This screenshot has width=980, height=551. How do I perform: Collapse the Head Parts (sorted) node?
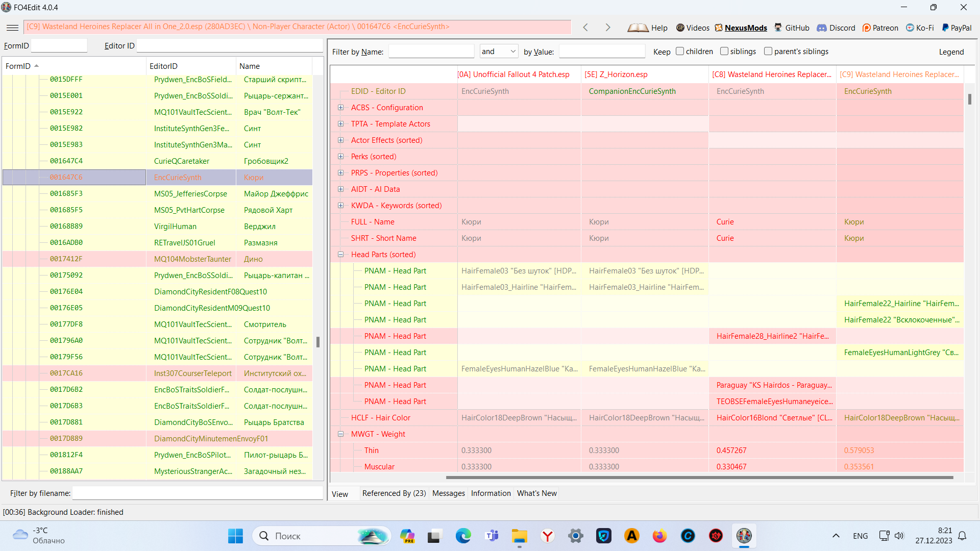pyautogui.click(x=340, y=255)
